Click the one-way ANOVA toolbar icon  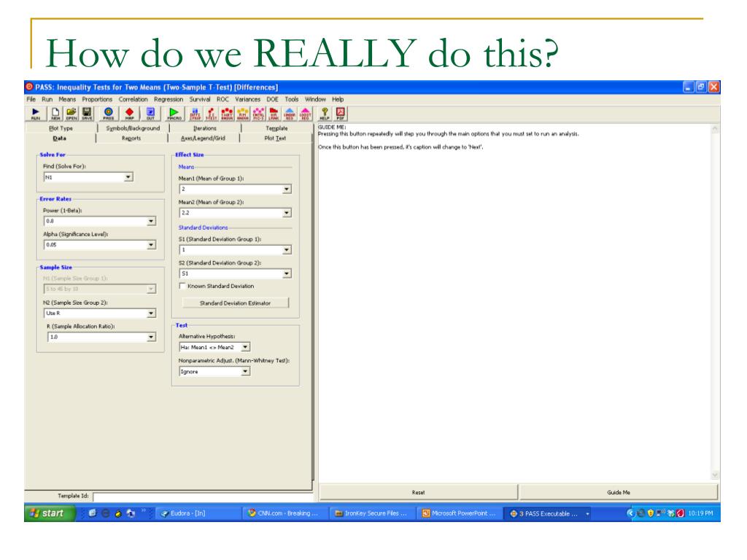click(227, 114)
